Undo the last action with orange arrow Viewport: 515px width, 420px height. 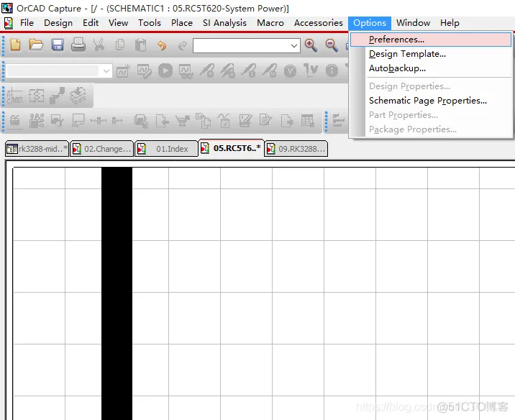point(162,45)
